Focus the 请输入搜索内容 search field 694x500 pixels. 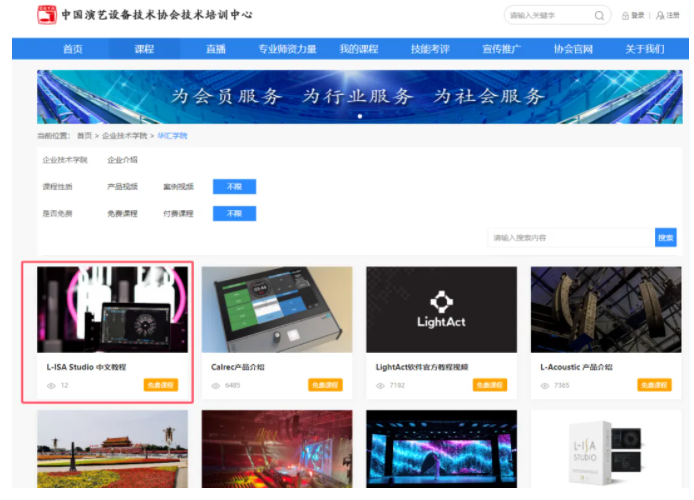tap(571, 238)
